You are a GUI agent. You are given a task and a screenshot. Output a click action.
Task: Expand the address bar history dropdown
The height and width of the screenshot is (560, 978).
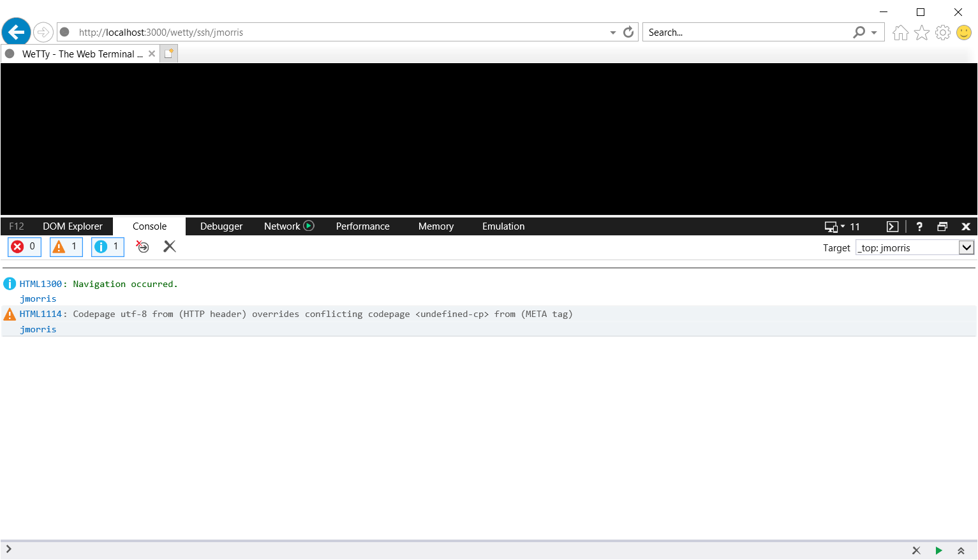[x=612, y=32]
